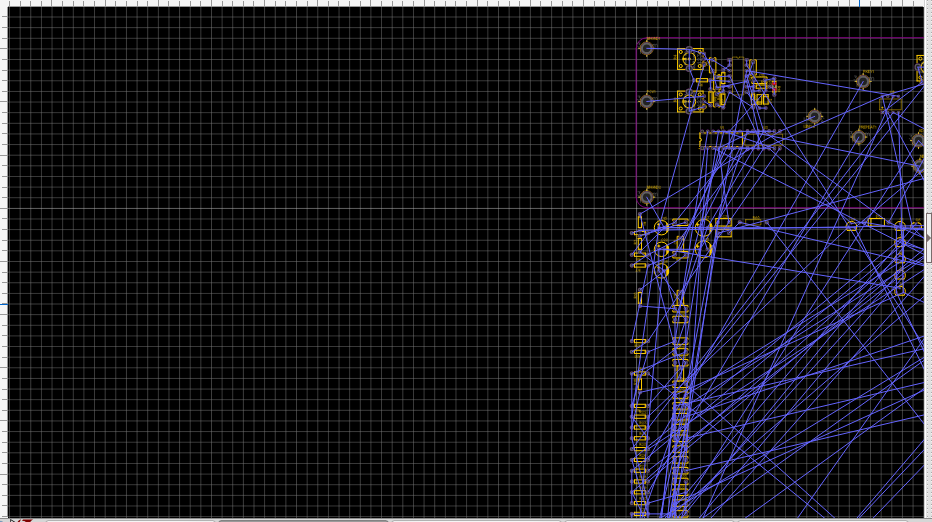This screenshot has height=522, width=932.
Task: Select the PKEY1 round pad
Action: click(863, 81)
